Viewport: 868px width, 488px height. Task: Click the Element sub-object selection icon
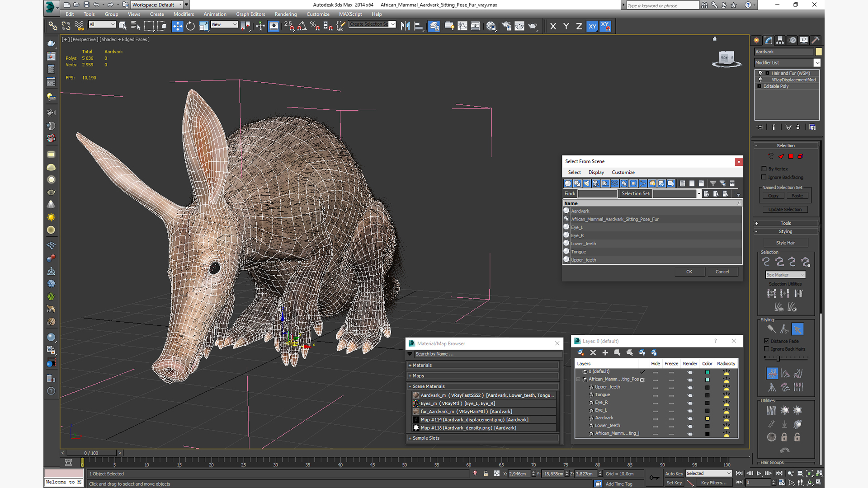[x=800, y=156]
